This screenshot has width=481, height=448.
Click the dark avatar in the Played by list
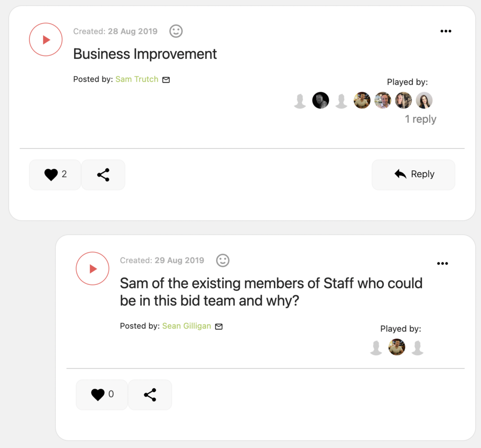point(320,100)
